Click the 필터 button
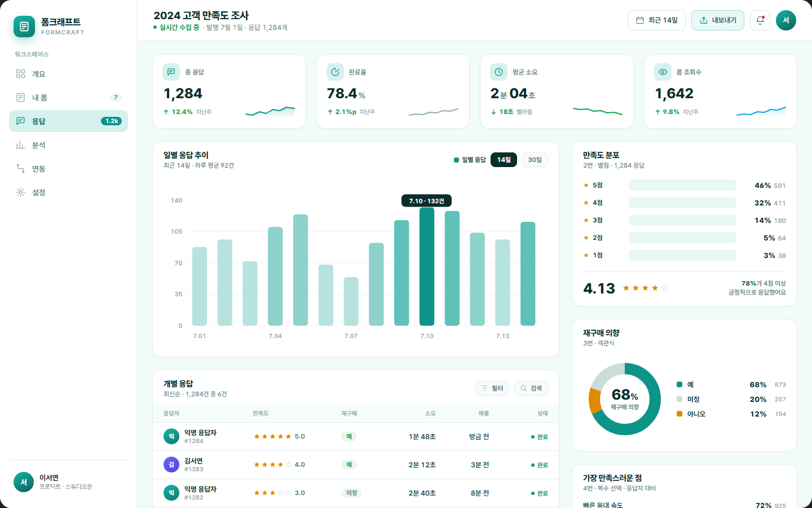The image size is (812, 508). 492,388
